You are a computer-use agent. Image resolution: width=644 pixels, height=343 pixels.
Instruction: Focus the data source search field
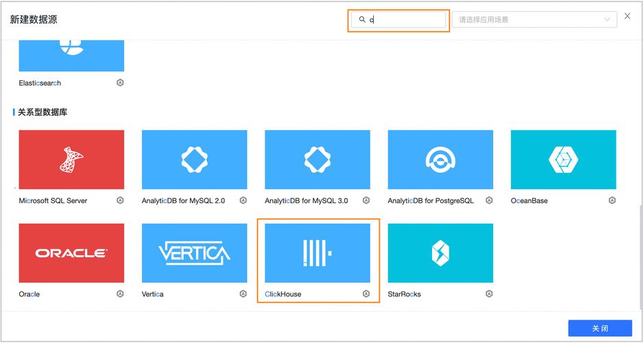click(x=398, y=20)
